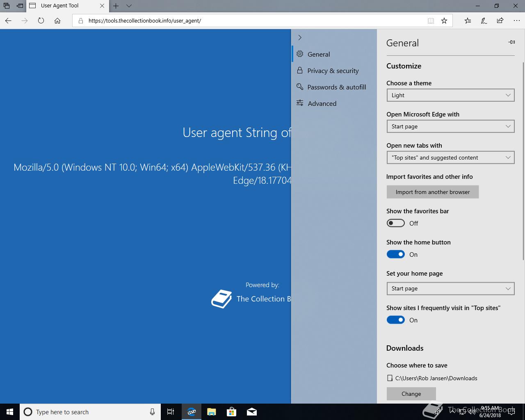Share this page icon

(500, 21)
